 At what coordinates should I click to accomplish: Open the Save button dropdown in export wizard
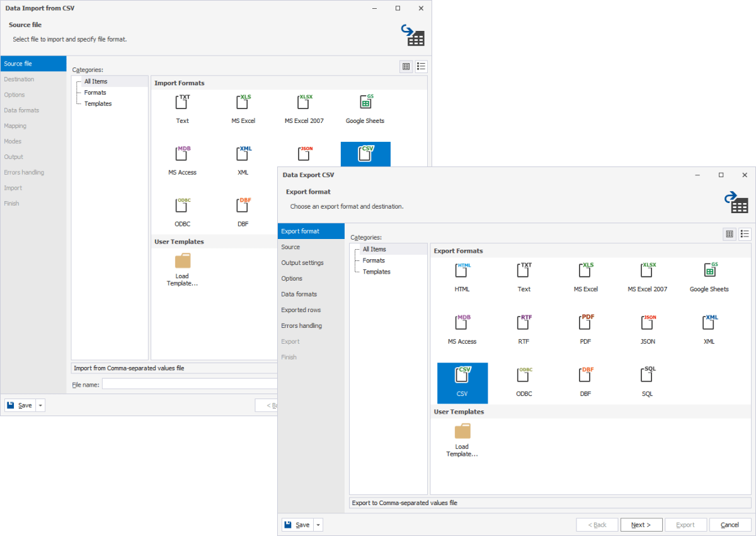coord(318,524)
